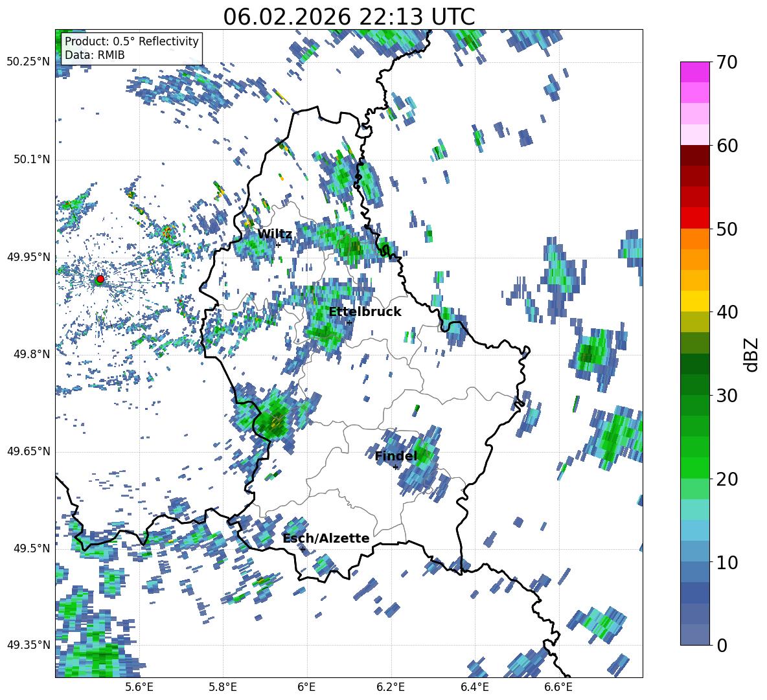Click the 49.8°N latitude label
767x700 pixels.
(x=31, y=354)
